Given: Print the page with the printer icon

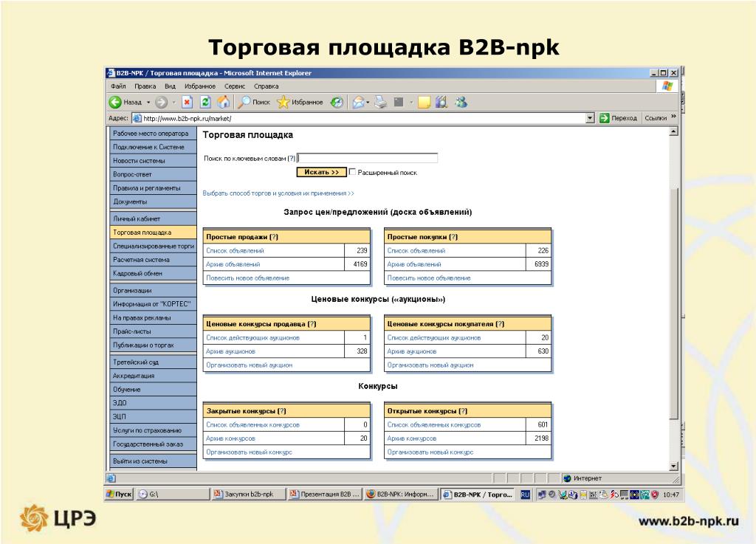Looking at the screenshot, I should 381,102.
